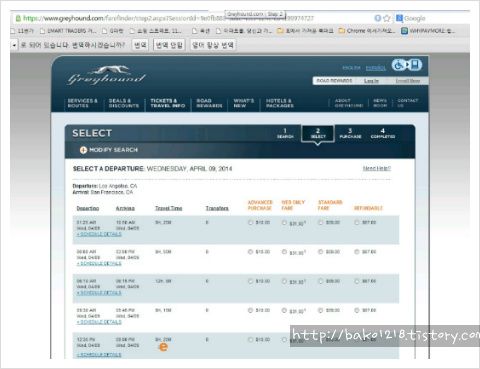Click the orange plus icon by Modify Search
Screen dimensions: 480x369
point(83,150)
